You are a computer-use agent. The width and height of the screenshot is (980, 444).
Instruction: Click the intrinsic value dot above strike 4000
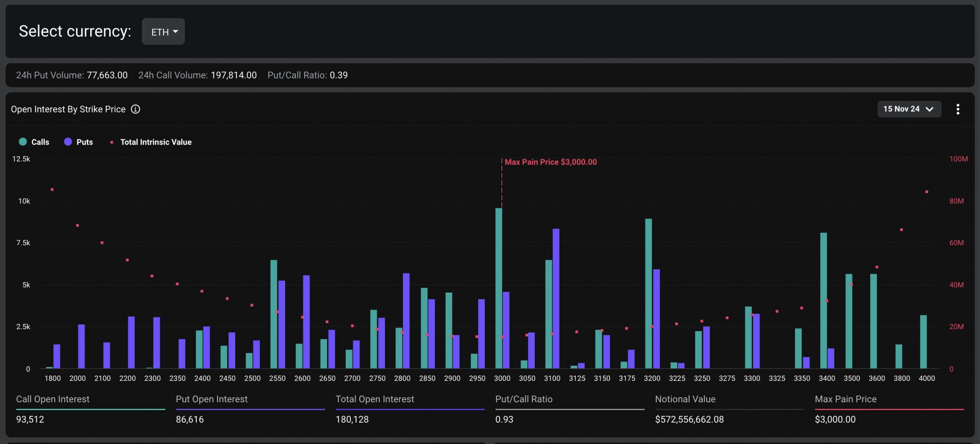click(x=927, y=192)
